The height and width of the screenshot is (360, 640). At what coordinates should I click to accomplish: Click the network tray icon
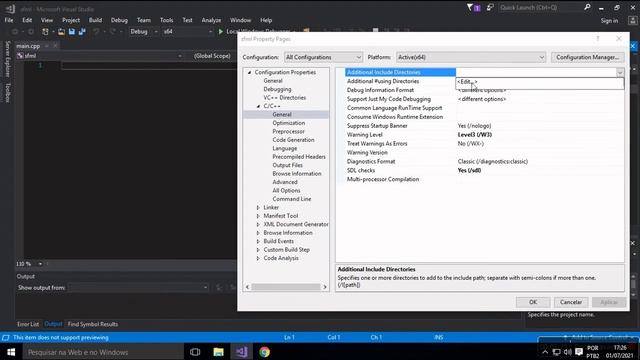pos(556,352)
